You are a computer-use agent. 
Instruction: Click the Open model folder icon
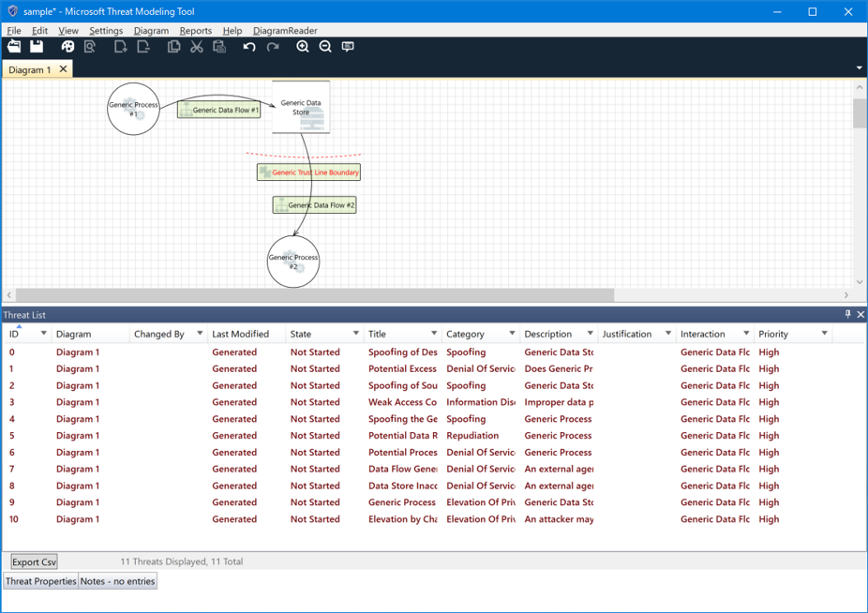(x=14, y=47)
